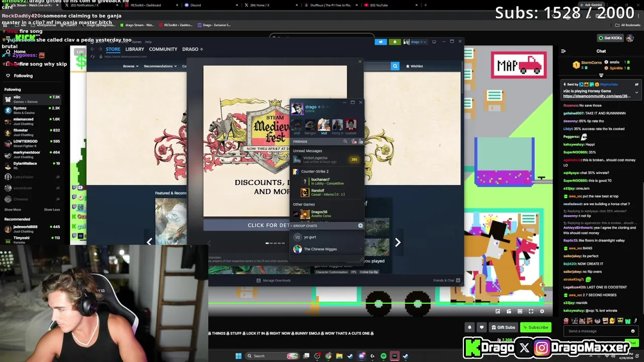Image resolution: width=644 pixels, height=362 pixels.
Task: Click Show Less in Kick following list
Action: (x=52, y=210)
